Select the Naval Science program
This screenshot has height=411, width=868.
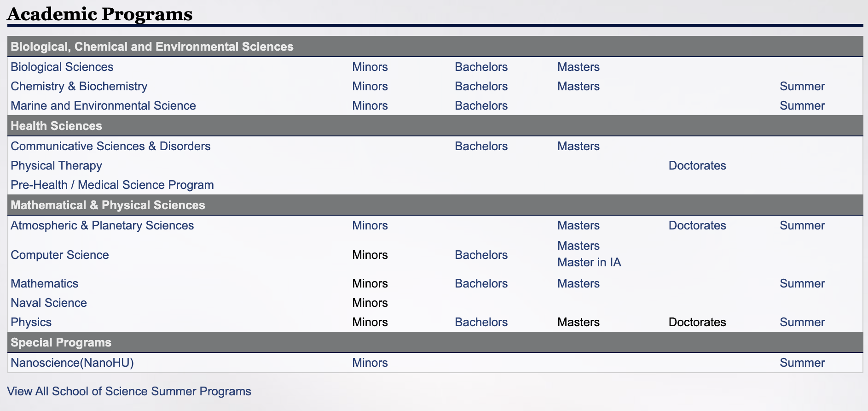(49, 303)
